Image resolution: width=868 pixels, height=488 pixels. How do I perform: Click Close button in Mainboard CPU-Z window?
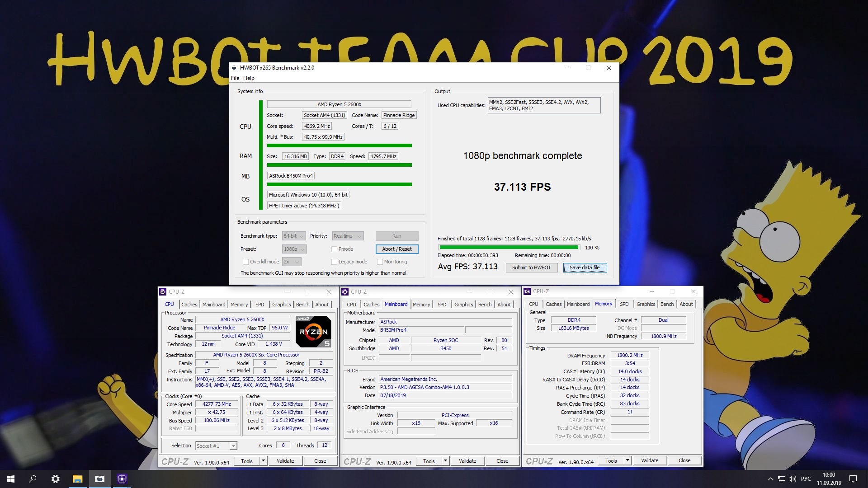(502, 461)
